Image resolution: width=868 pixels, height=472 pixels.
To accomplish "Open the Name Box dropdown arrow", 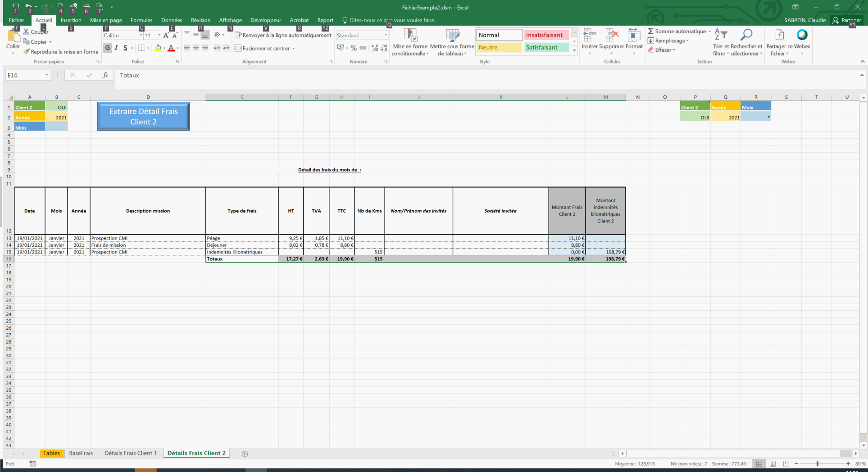I will tap(46, 75).
